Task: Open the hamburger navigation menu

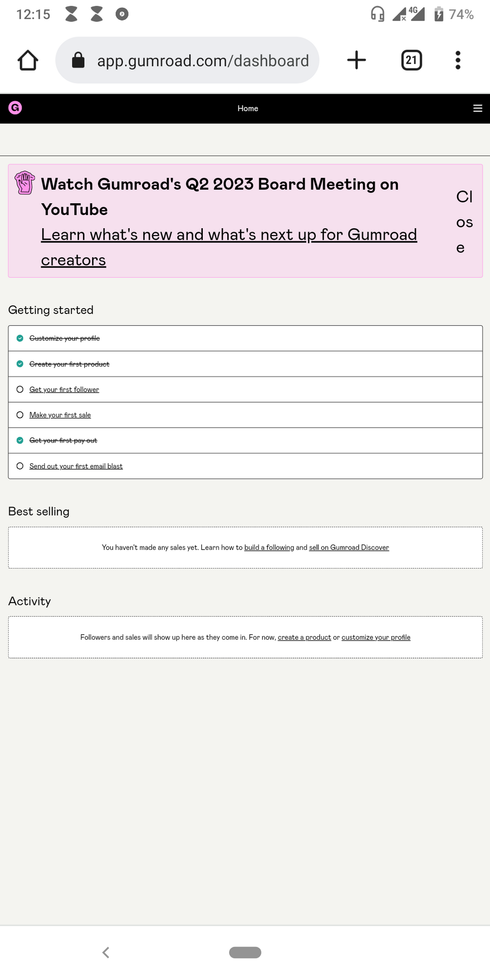Action: 477,108
